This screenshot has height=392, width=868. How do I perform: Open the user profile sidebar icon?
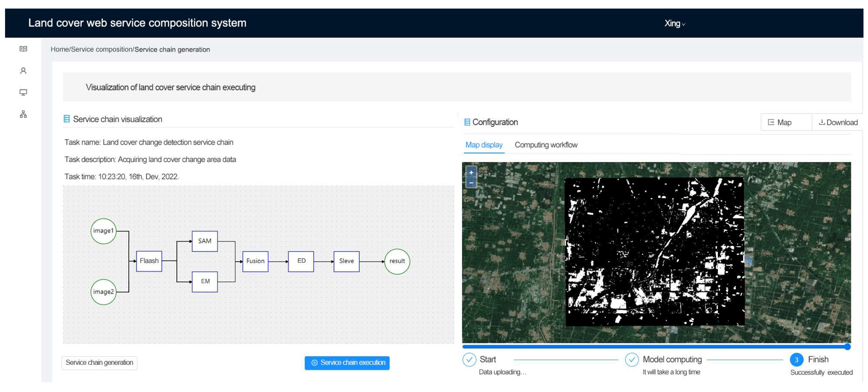coord(23,71)
